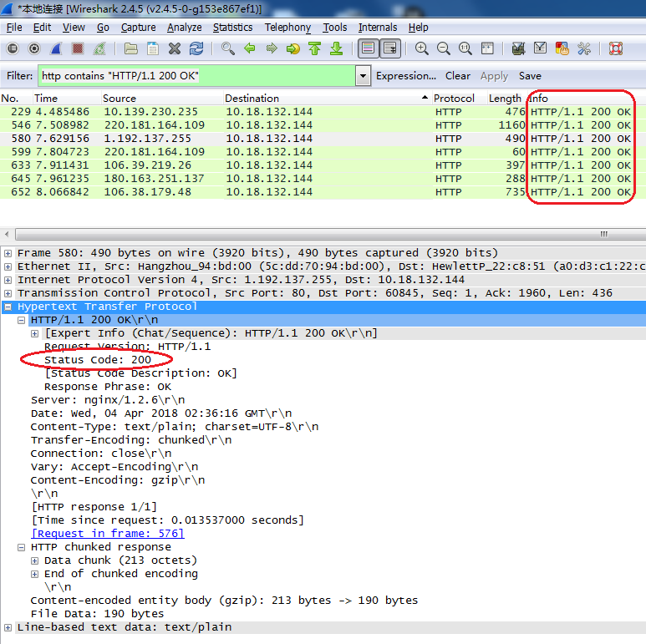Go forward in packet history
The width and height of the screenshot is (646, 644).
[x=272, y=48]
